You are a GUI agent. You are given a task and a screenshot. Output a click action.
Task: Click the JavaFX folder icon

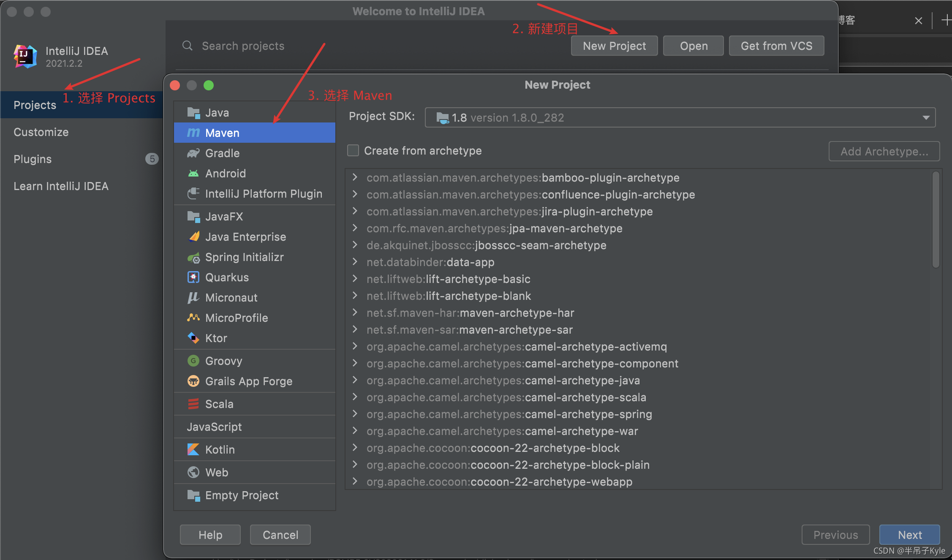coord(193,217)
